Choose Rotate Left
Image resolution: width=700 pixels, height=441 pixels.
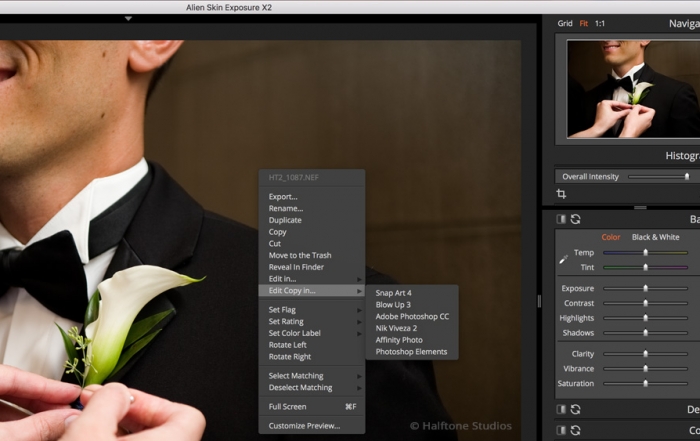[x=312, y=345]
